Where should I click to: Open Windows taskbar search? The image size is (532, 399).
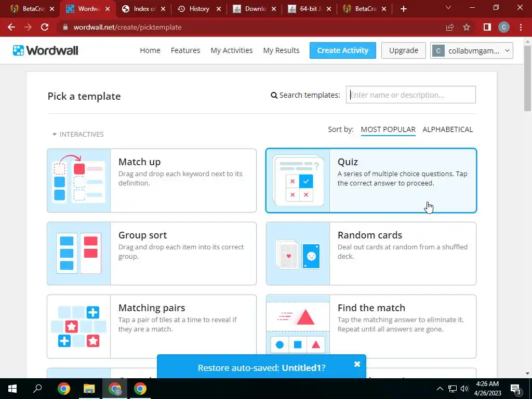click(x=37, y=389)
